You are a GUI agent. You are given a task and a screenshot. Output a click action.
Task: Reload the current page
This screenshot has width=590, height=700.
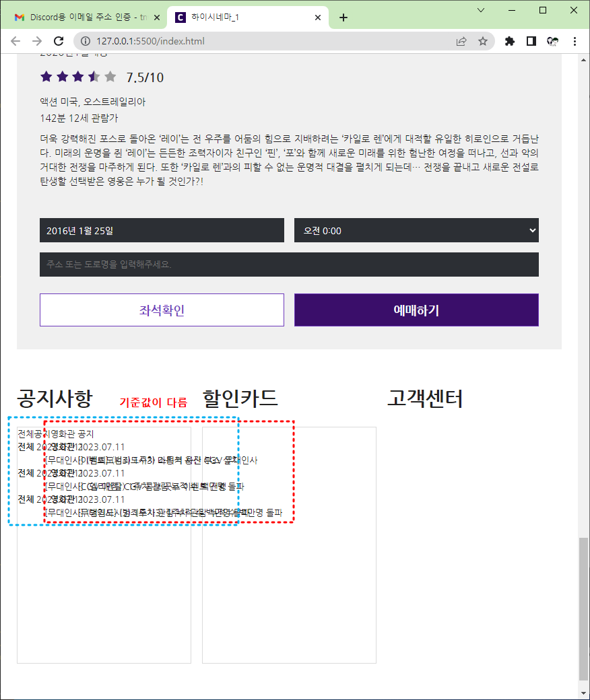point(59,41)
